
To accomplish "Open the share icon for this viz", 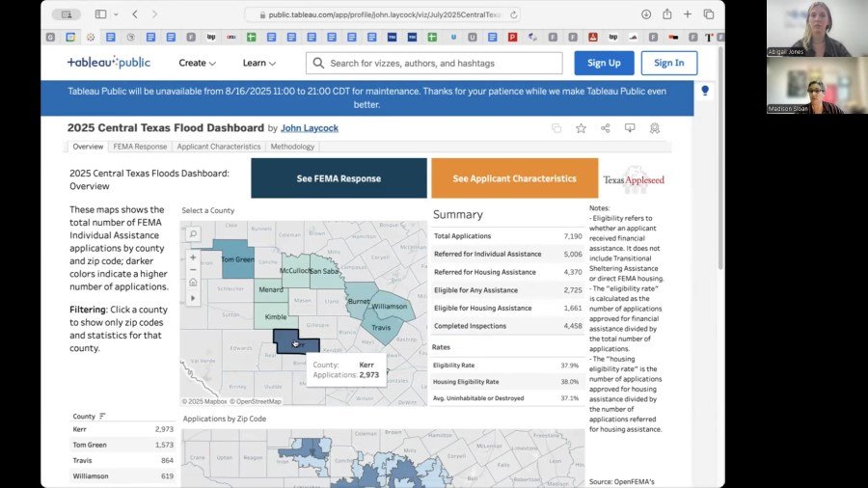I will (605, 128).
